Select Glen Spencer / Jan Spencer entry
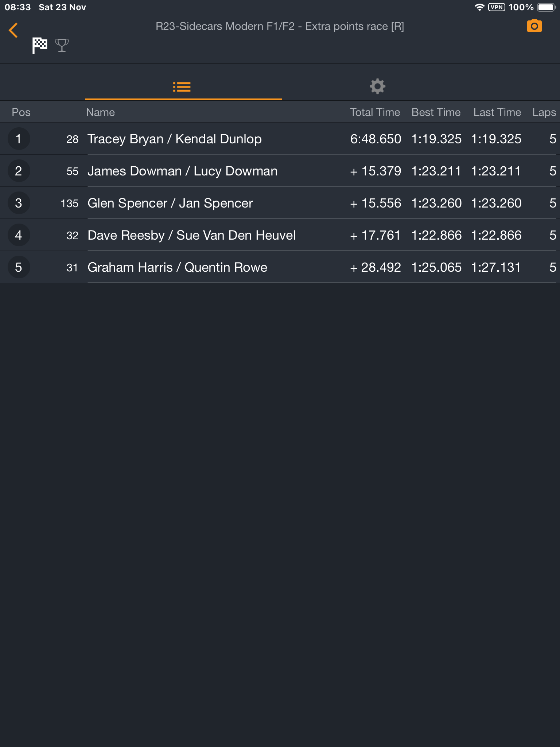The width and height of the screenshot is (560, 747). 280,203
